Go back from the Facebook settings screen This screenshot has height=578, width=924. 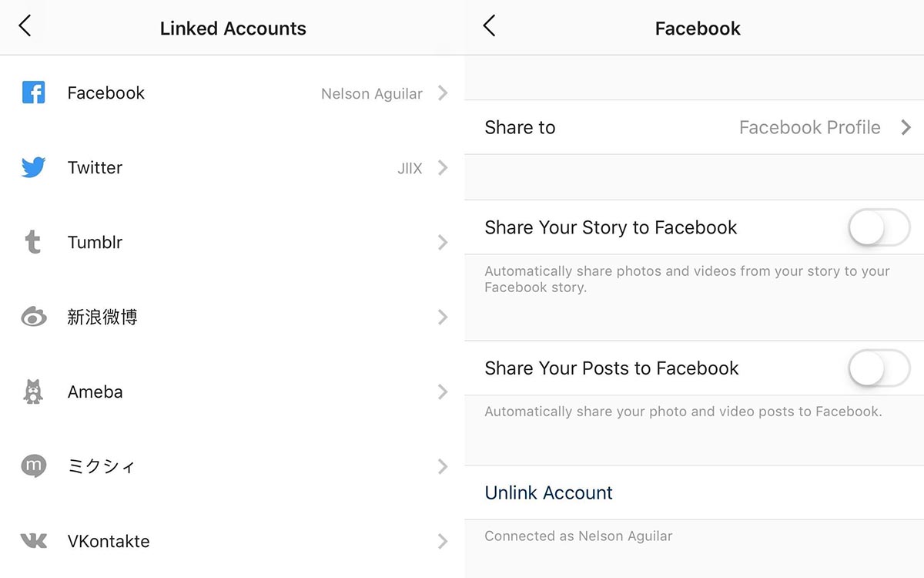point(489,26)
